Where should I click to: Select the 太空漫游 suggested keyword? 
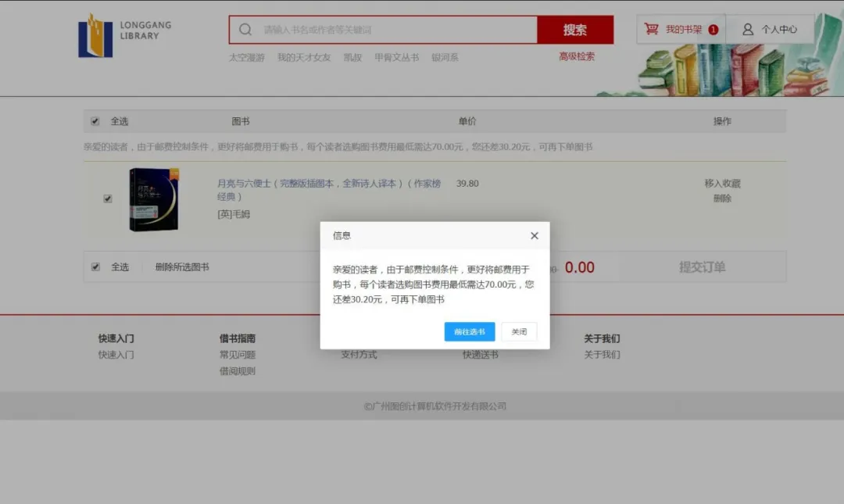click(x=246, y=57)
